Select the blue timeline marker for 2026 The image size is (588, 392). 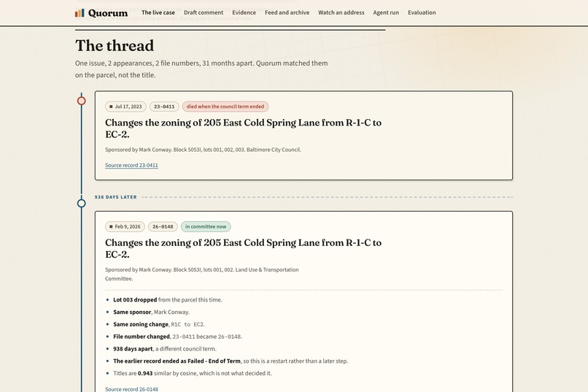[x=82, y=204]
